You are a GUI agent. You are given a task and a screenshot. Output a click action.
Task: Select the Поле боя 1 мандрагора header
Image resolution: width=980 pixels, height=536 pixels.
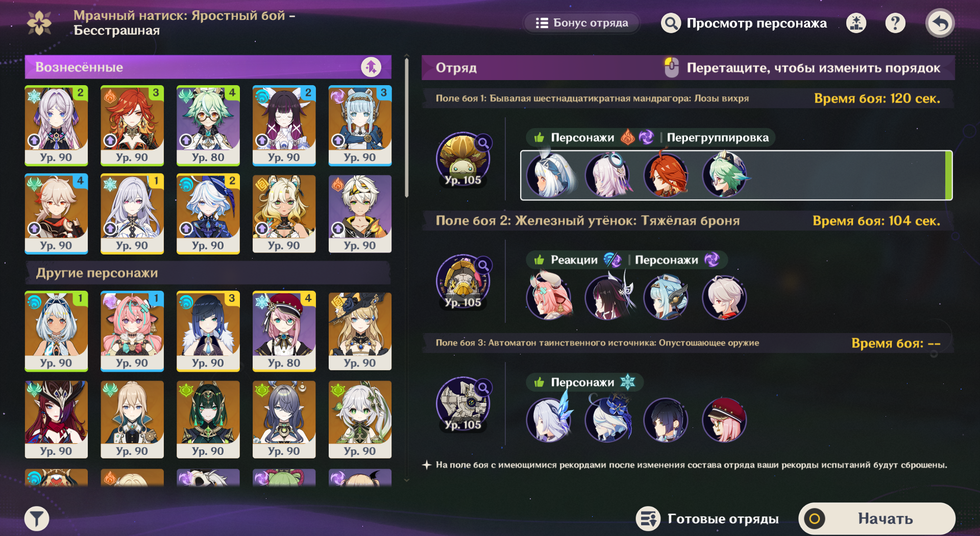(688, 98)
